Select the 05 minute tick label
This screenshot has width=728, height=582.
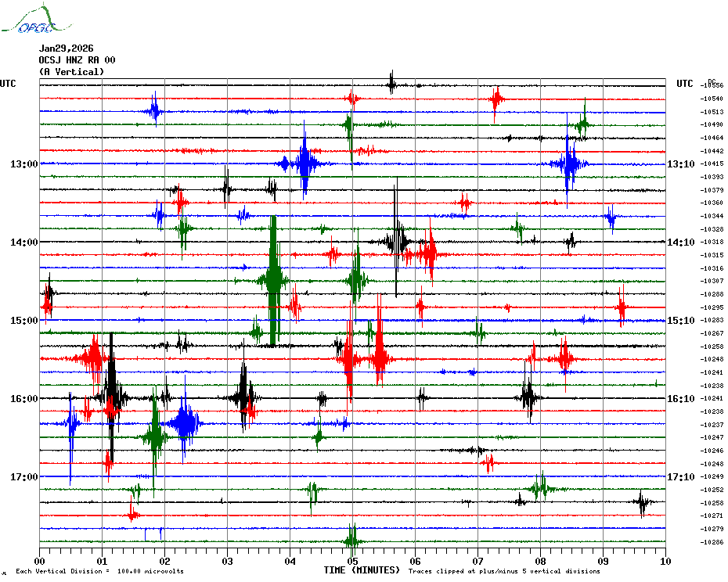352,561
